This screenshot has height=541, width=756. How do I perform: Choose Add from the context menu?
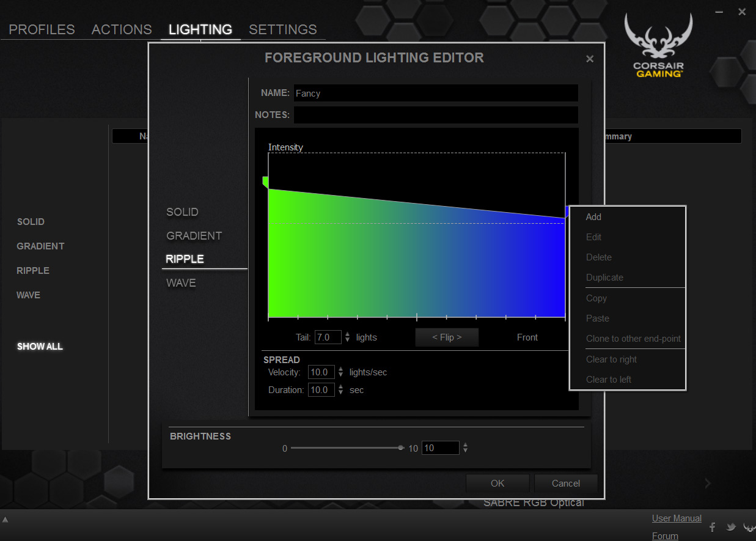pos(593,217)
